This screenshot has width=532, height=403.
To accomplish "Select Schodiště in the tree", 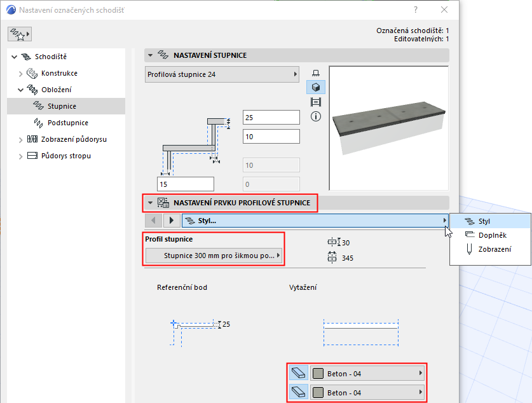I will click(51, 57).
